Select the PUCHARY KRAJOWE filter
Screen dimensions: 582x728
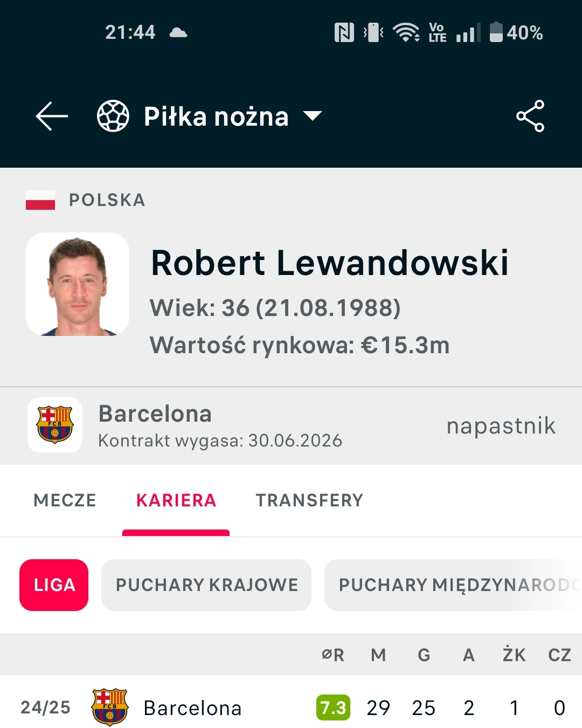tap(206, 585)
